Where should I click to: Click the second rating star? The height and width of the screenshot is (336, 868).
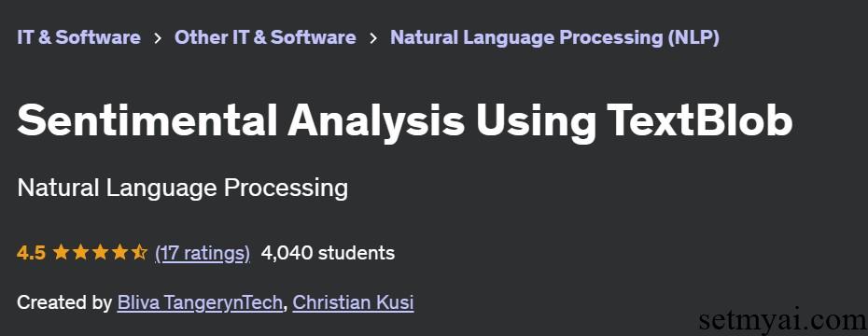pyautogui.click(x=80, y=253)
